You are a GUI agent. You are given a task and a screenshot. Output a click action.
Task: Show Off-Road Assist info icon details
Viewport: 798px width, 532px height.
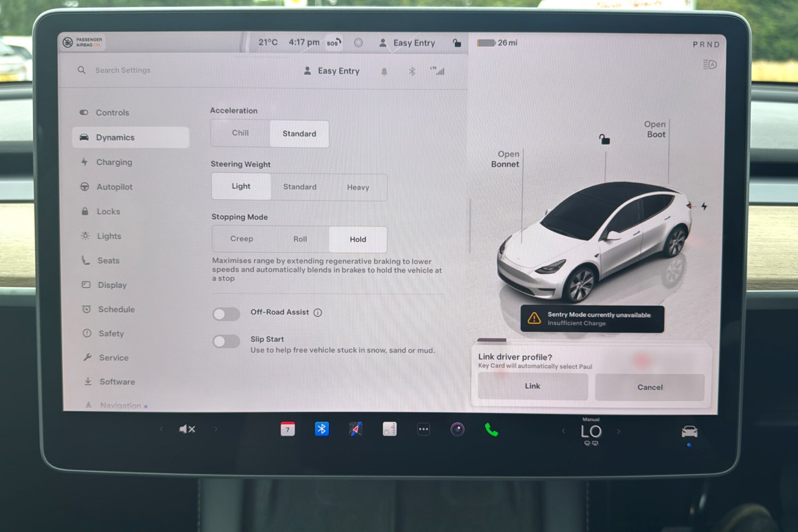coord(318,312)
